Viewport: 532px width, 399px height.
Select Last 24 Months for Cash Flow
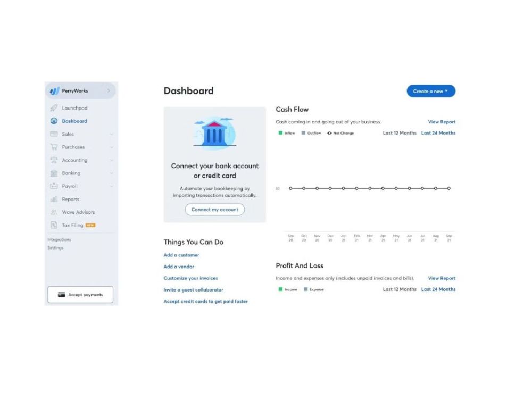(438, 133)
